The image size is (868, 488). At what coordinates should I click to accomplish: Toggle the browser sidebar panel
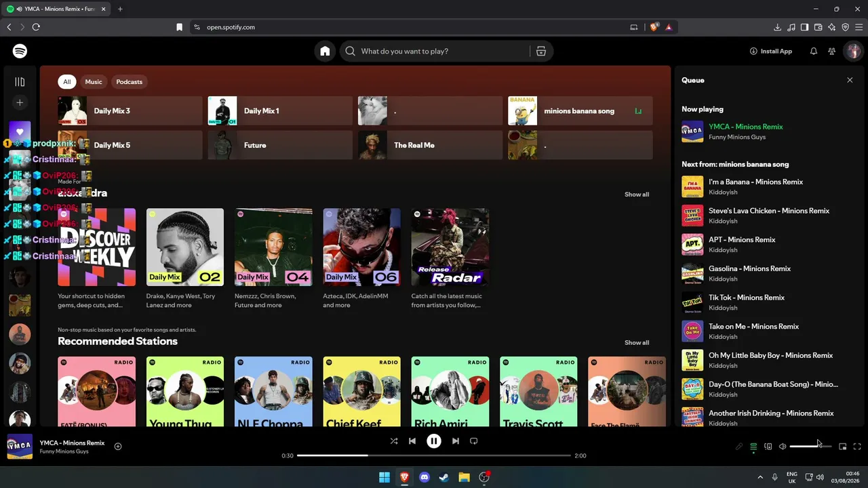coord(804,27)
